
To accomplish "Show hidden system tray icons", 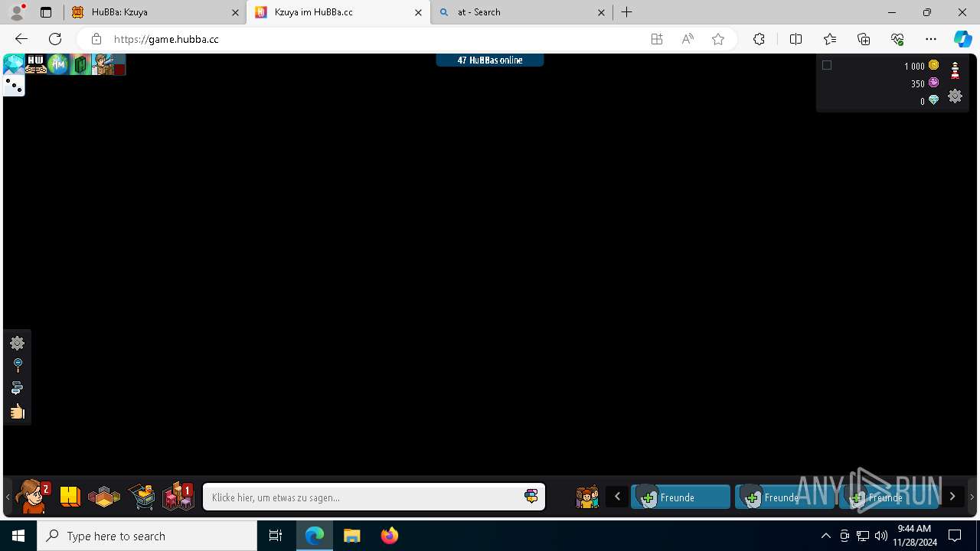I will (x=825, y=536).
